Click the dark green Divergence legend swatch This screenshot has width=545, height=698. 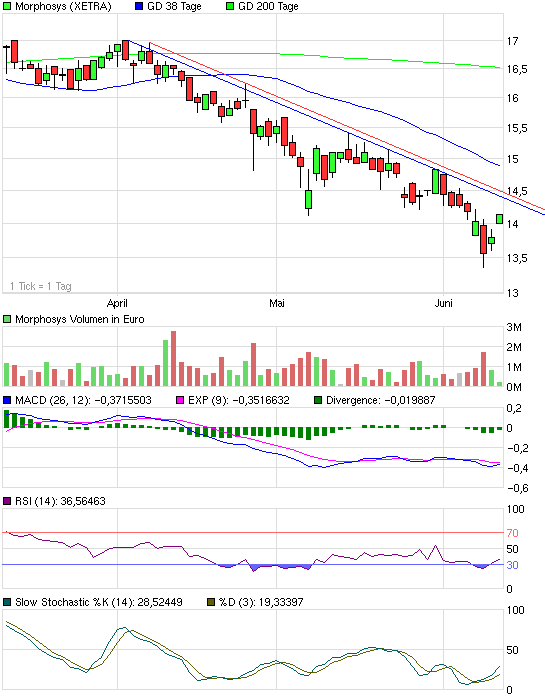(x=318, y=400)
